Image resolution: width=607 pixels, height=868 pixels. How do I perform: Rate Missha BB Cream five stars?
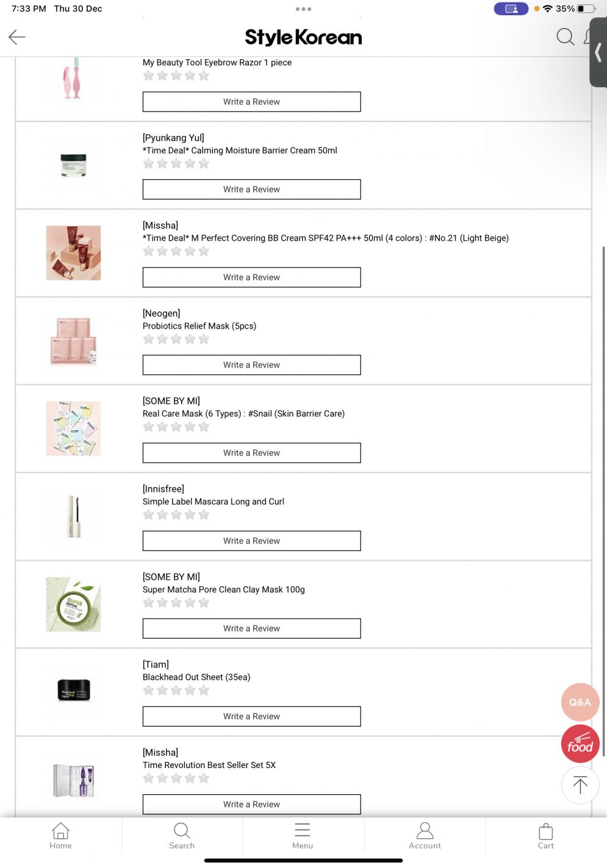(204, 251)
